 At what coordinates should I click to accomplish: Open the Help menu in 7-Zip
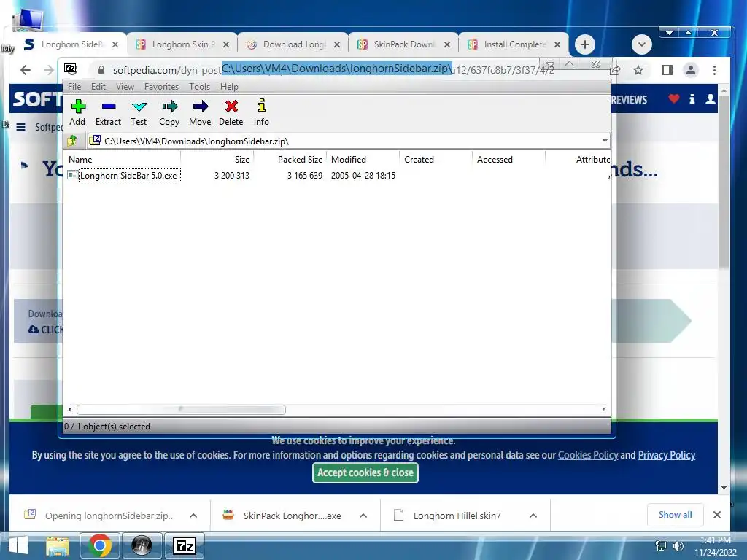tap(229, 87)
